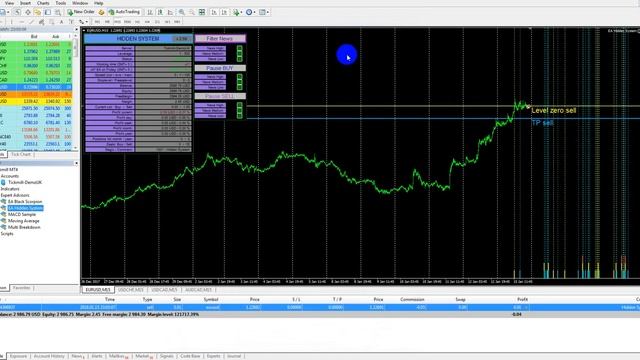Open the Market Watch window toolbar icon
This screenshot has width=640, height=360.
point(17,12)
